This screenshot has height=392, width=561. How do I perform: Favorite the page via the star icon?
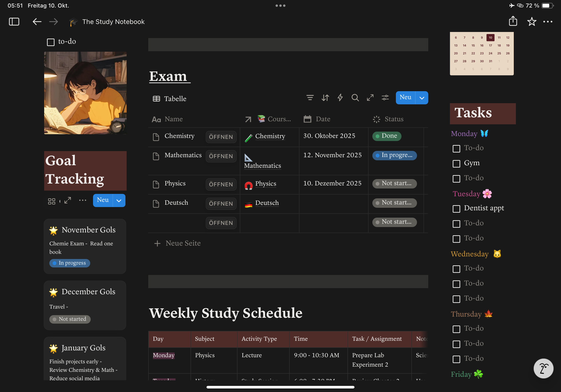click(x=532, y=22)
